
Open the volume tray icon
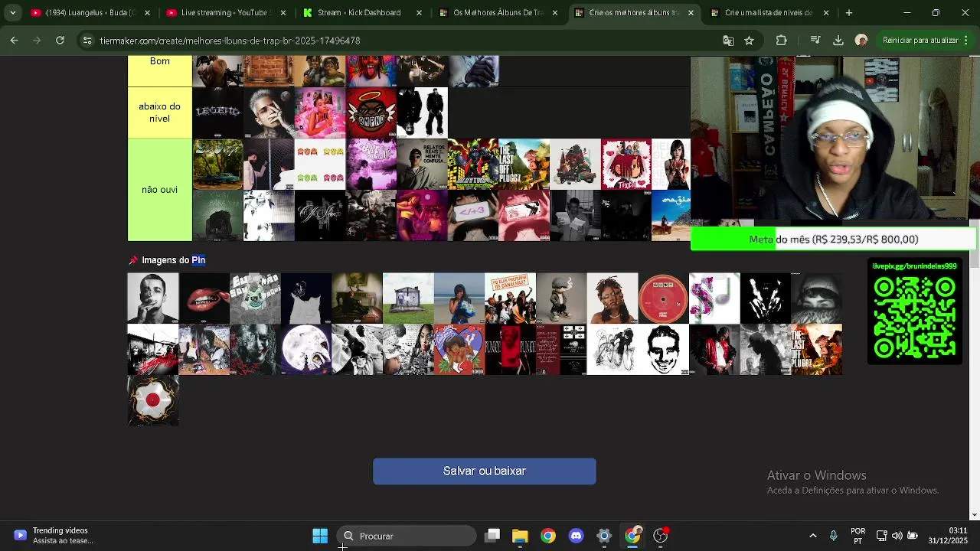click(897, 536)
